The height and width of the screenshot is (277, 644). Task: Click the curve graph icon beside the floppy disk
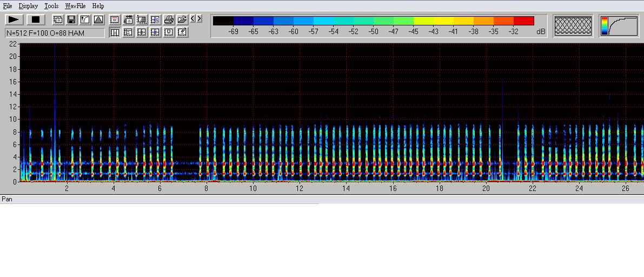(x=85, y=20)
